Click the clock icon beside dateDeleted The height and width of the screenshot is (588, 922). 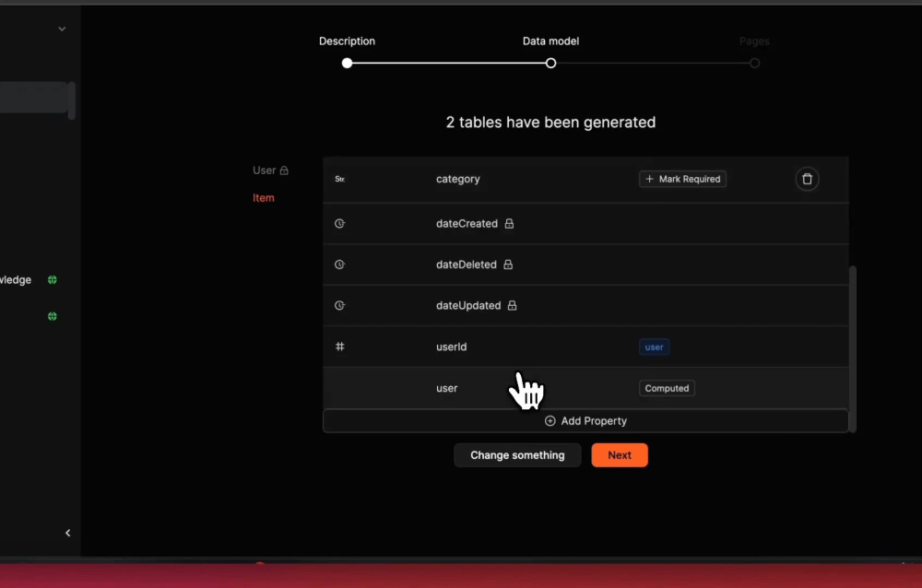(340, 265)
